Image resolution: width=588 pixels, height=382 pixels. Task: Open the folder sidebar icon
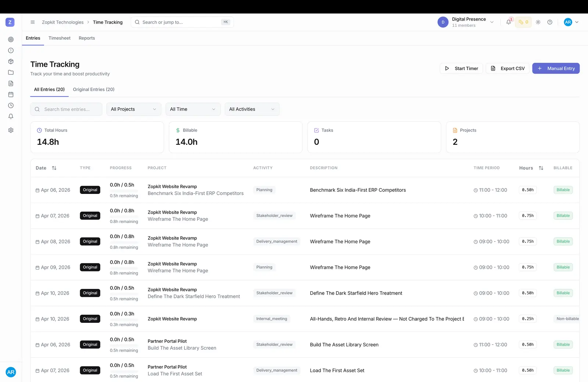11,72
